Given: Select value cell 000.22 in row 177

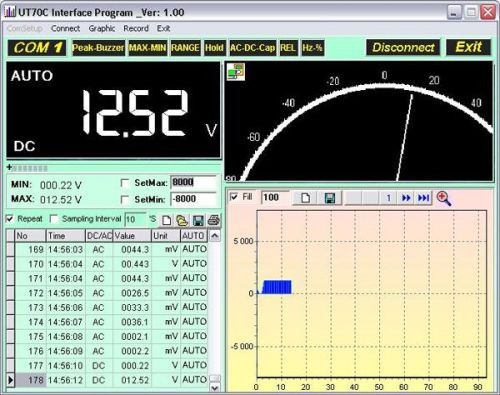Looking at the screenshot, I should [x=132, y=366].
